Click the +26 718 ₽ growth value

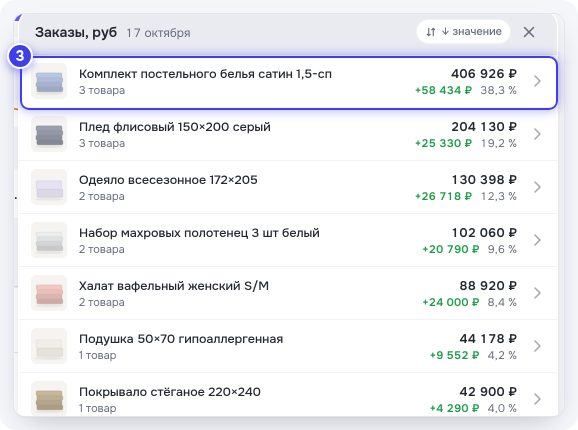click(x=443, y=196)
